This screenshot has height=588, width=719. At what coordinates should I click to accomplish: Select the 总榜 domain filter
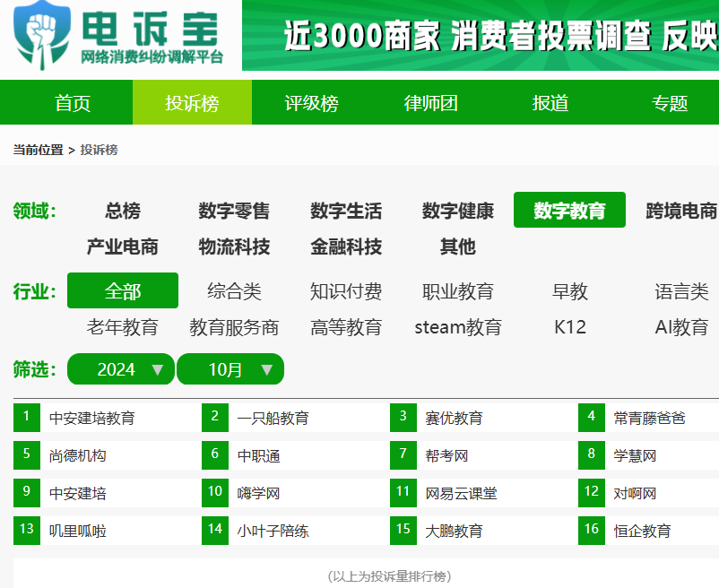tap(123, 211)
